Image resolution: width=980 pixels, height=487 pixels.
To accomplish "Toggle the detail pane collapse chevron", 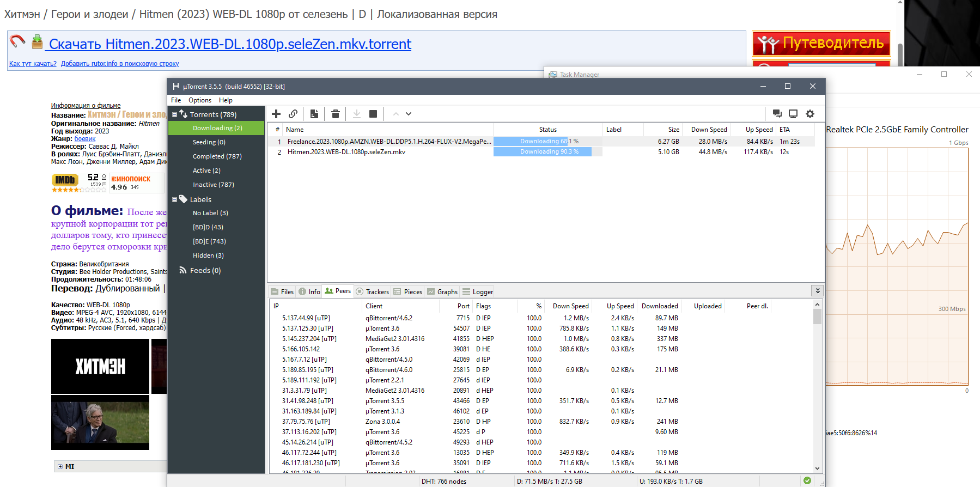I will [x=817, y=291].
